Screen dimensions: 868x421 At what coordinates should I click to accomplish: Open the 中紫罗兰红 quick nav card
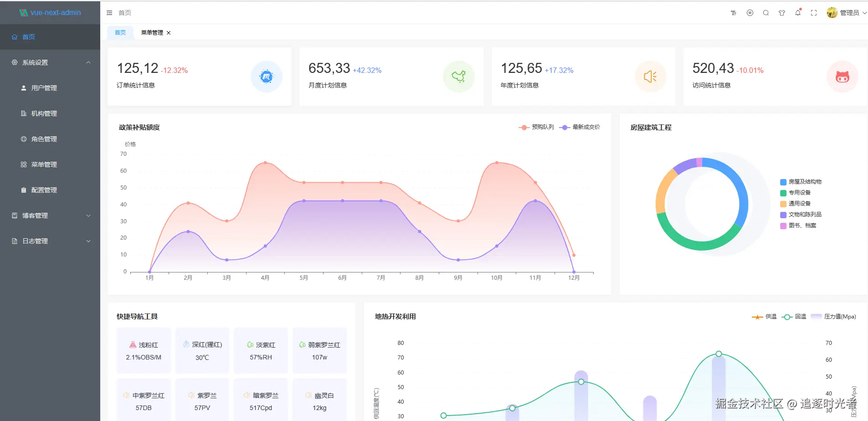point(144,400)
